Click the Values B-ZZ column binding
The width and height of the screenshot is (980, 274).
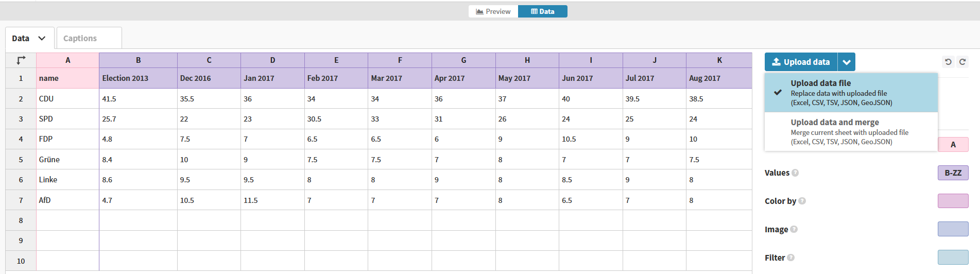pos(953,173)
